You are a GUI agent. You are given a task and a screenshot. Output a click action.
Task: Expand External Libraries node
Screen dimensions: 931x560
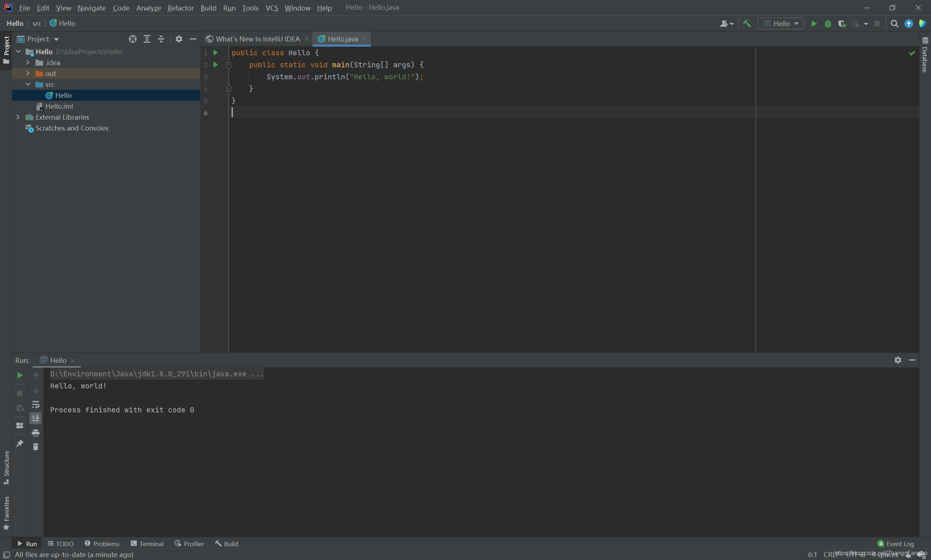coord(18,117)
